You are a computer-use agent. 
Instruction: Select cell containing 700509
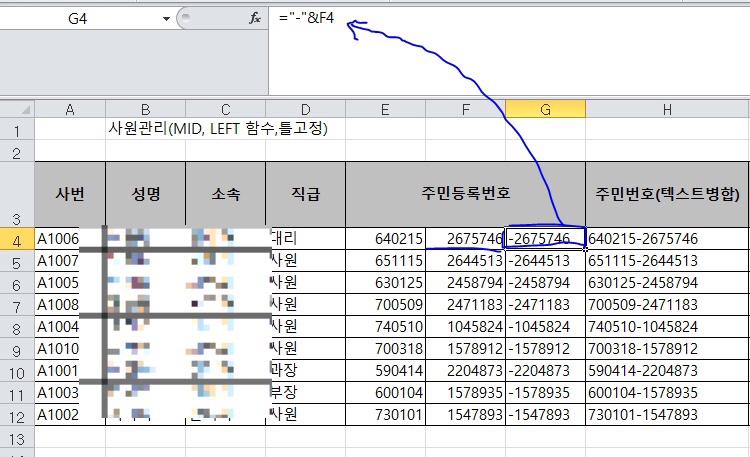pyautogui.click(x=385, y=305)
